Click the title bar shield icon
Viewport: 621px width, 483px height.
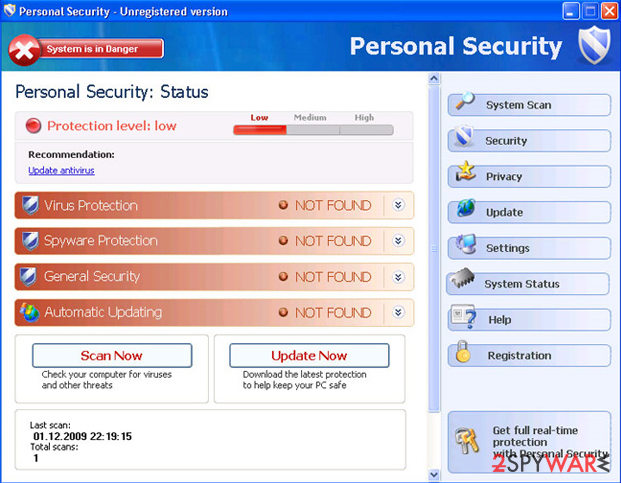(9, 11)
